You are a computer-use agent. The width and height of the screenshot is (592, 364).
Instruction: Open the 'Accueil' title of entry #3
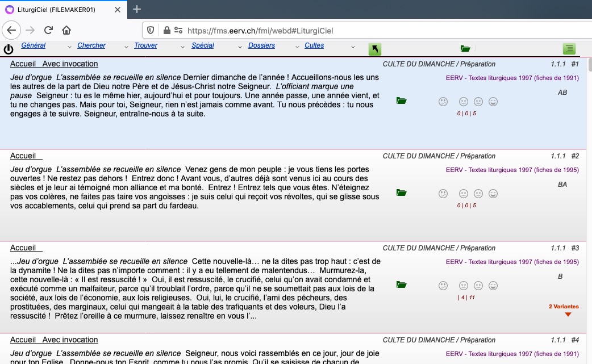point(26,248)
